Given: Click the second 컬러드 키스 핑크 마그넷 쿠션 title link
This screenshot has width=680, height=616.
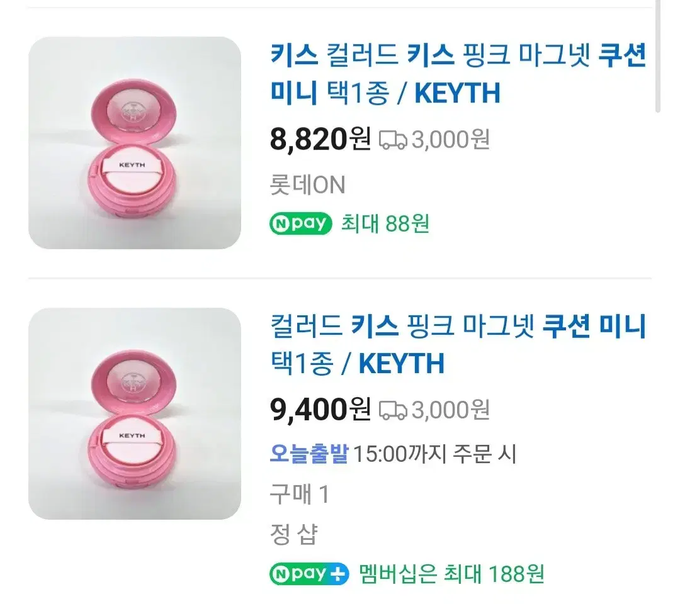Looking at the screenshot, I should coord(458,345).
